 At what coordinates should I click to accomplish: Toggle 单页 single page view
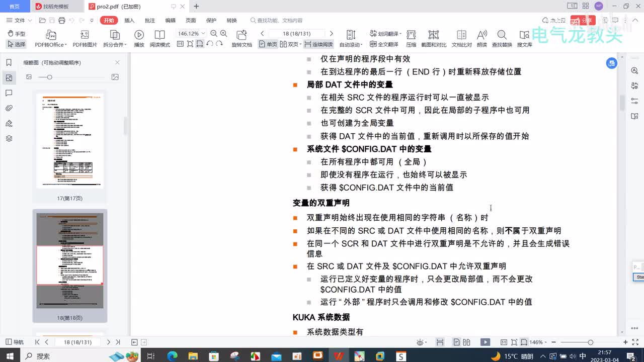point(268,44)
